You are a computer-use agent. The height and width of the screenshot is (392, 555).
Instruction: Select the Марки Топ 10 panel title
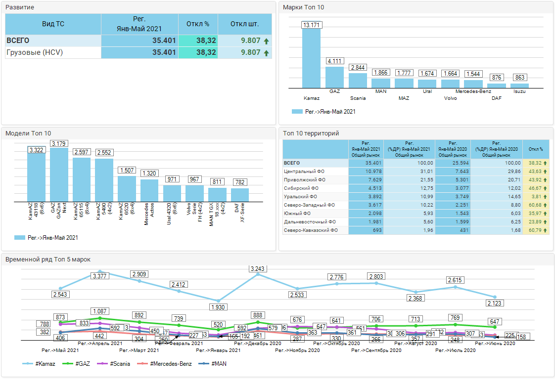click(303, 7)
